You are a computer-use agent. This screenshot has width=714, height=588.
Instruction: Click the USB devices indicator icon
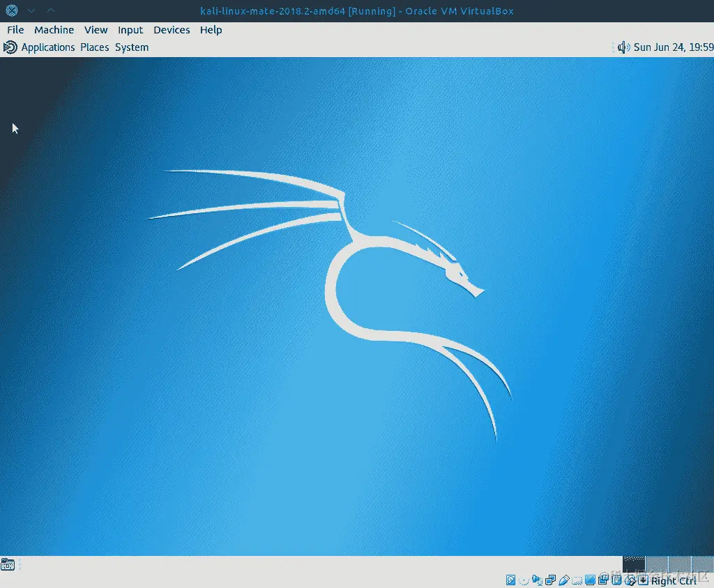(x=563, y=580)
